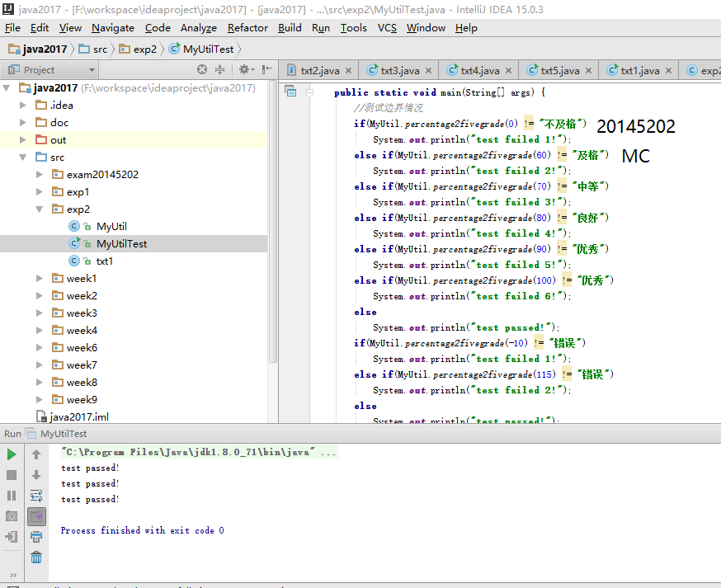
Task: Close the txt5.java tab
Action: pos(588,70)
